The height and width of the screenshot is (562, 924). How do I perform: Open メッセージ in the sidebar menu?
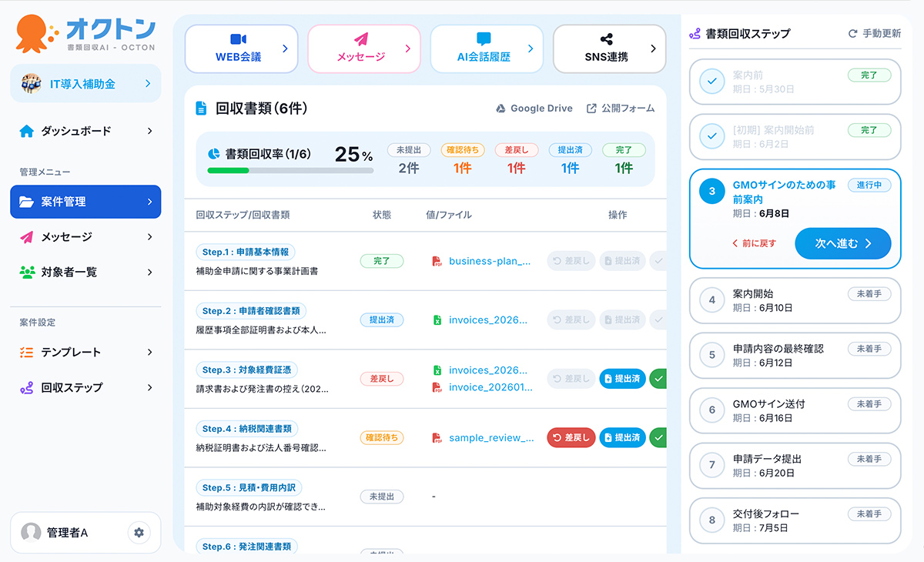click(x=85, y=237)
